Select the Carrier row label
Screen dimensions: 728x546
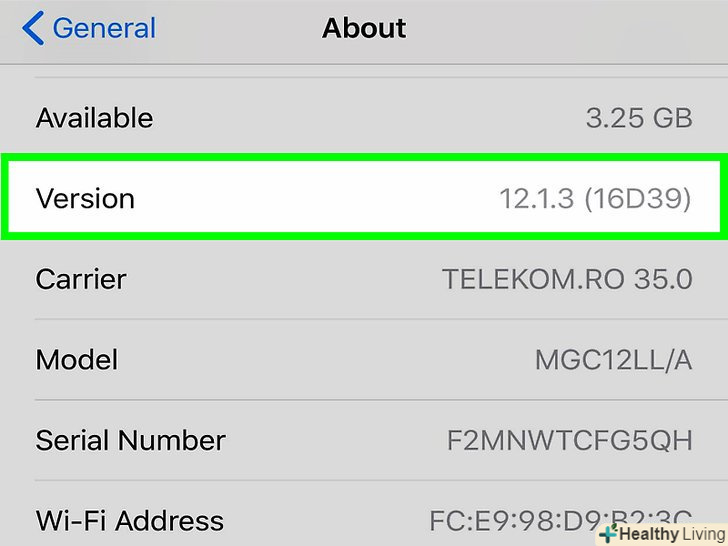(x=81, y=279)
